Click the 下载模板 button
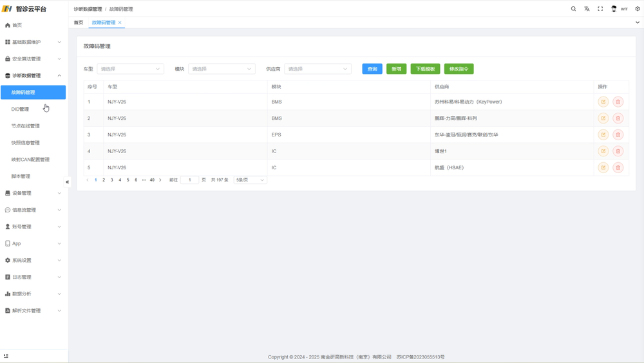The image size is (644, 363). click(425, 69)
